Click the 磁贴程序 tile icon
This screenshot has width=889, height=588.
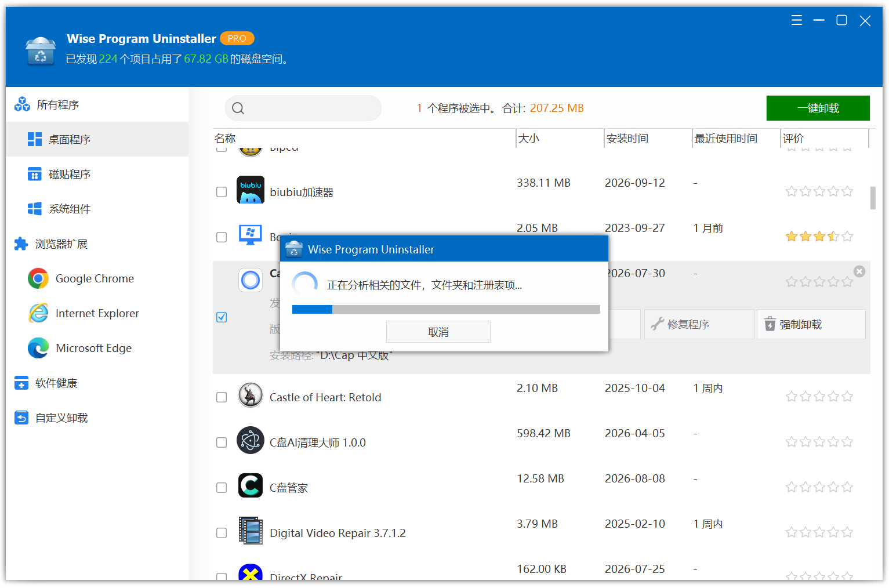point(35,174)
